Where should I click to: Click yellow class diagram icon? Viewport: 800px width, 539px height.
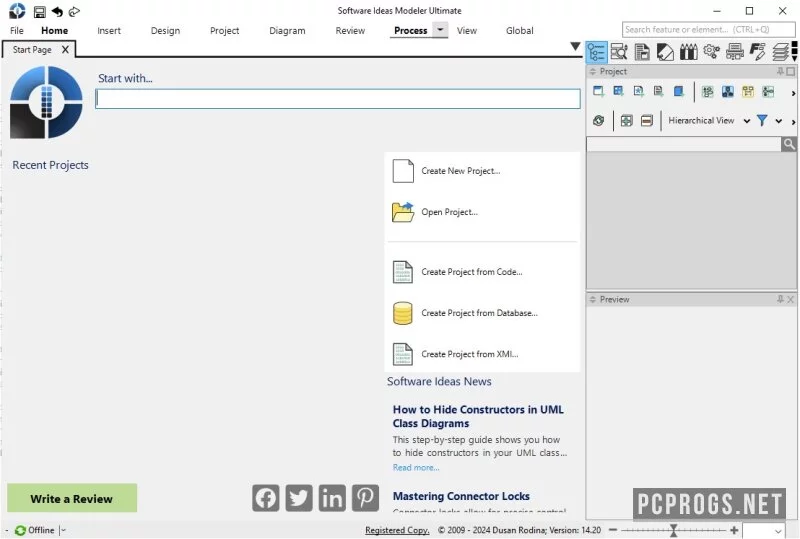pyautogui.click(x=748, y=91)
